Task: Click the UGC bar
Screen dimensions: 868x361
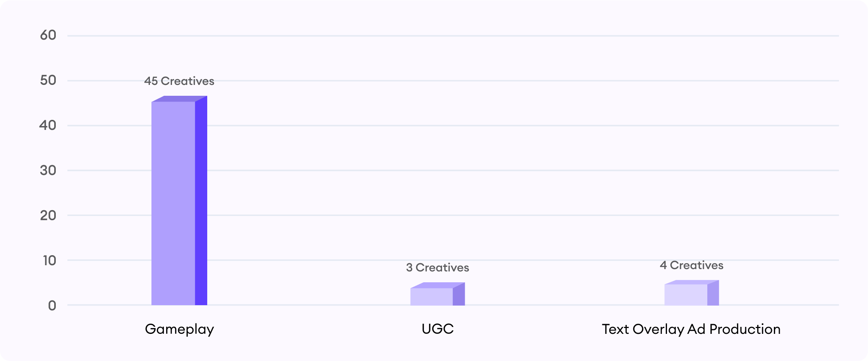Action: [438, 294]
